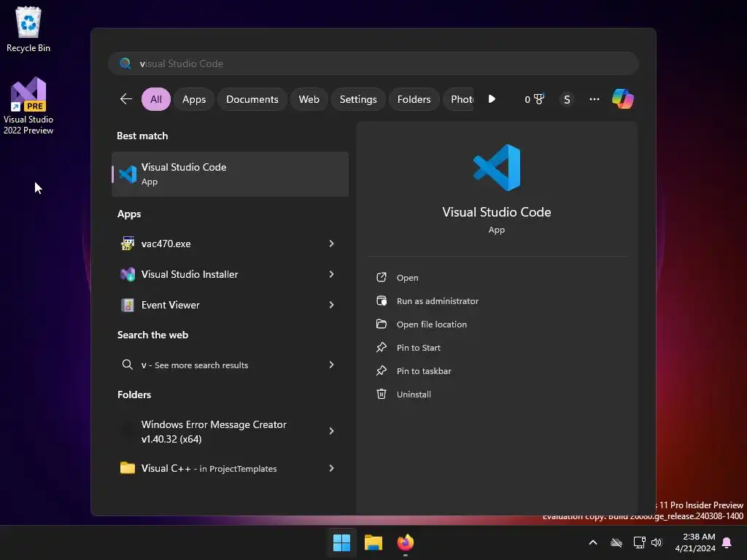Viewport: 747px width, 560px height.
Task: Open the three-dot options menu
Action: pyautogui.click(x=594, y=99)
